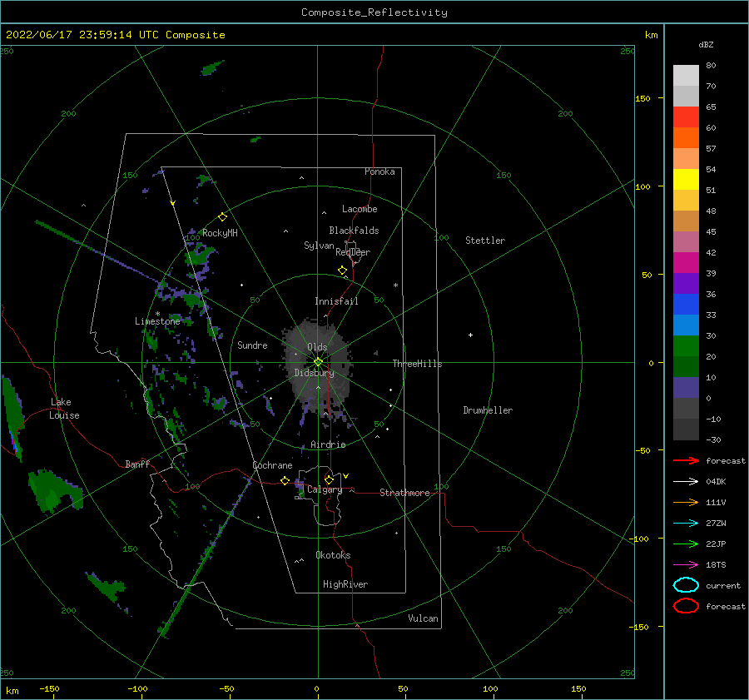Click the RockyMH label

220,233
